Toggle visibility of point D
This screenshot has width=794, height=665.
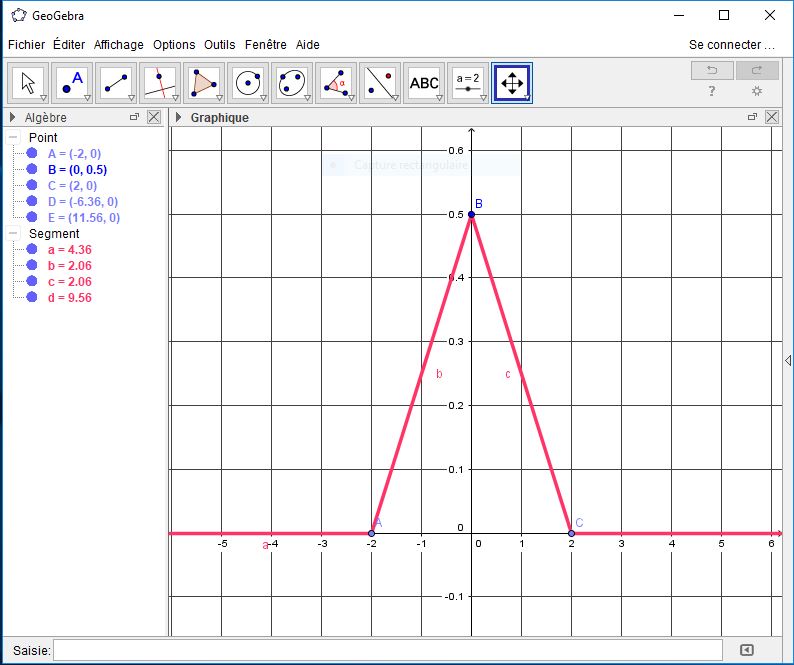32,201
